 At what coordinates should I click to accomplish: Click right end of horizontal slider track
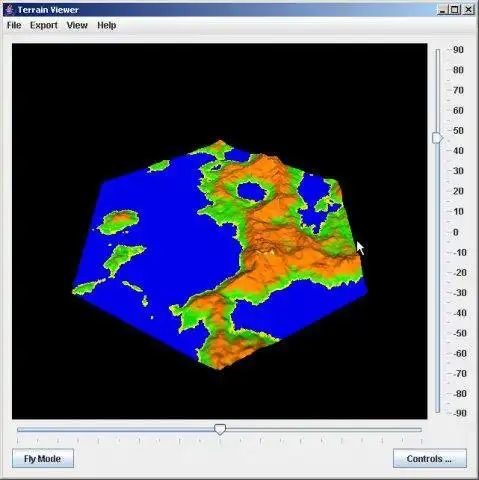(x=421, y=430)
